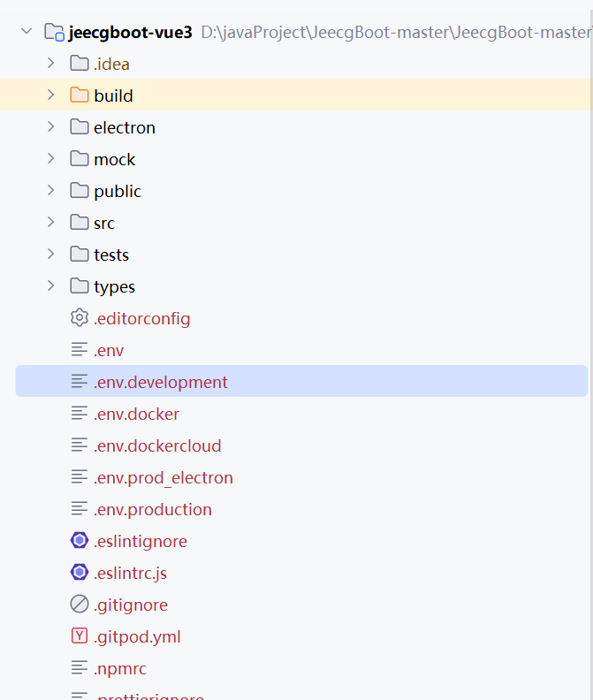
Task: Select the public folder name
Action: [x=118, y=192]
